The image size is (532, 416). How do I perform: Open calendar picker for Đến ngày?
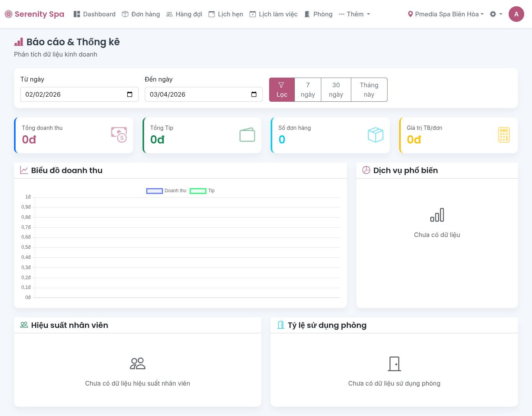click(254, 94)
